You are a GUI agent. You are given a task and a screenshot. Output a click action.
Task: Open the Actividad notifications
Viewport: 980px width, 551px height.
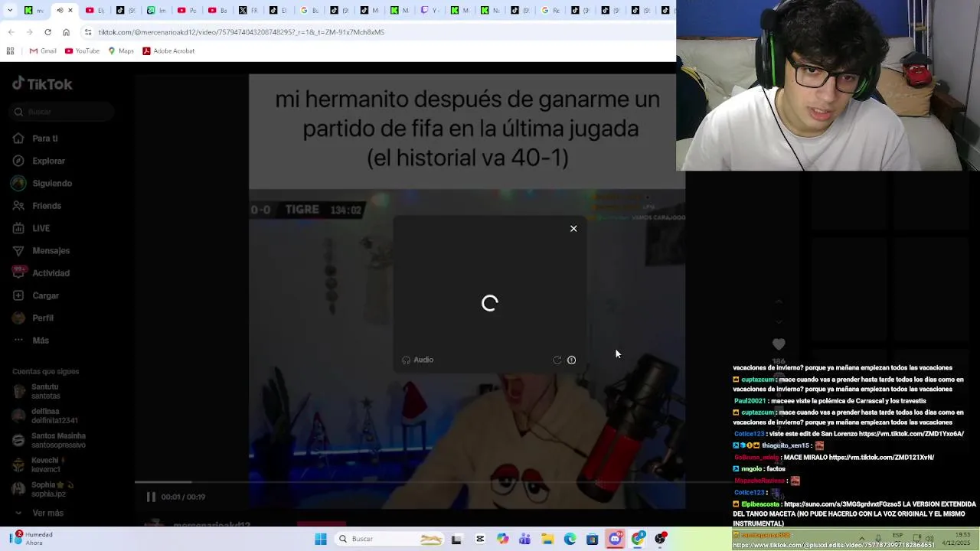pos(41,273)
